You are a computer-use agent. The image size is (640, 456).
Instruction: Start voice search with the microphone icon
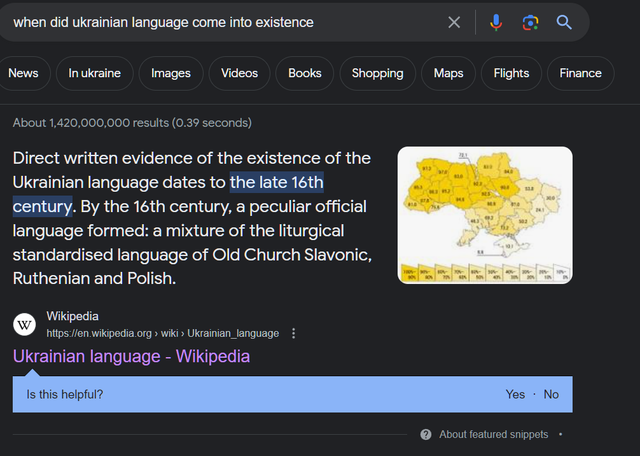click(x=496, y=22)
